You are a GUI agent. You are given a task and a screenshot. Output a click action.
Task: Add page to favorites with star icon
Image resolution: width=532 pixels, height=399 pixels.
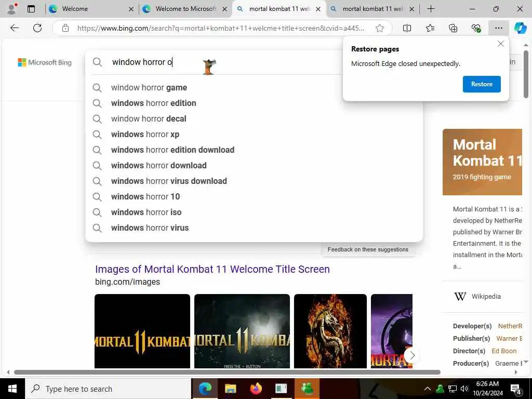[x=380, y=28]
